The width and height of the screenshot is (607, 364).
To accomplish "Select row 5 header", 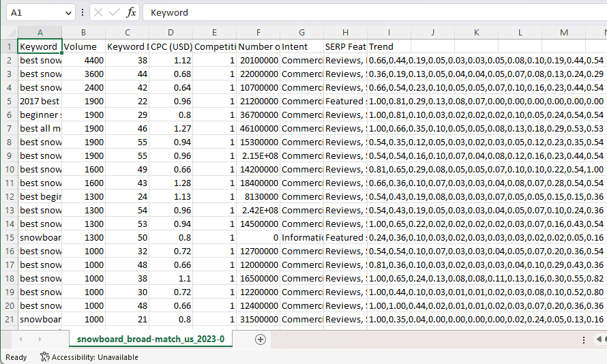I will [x=9, y=102].
